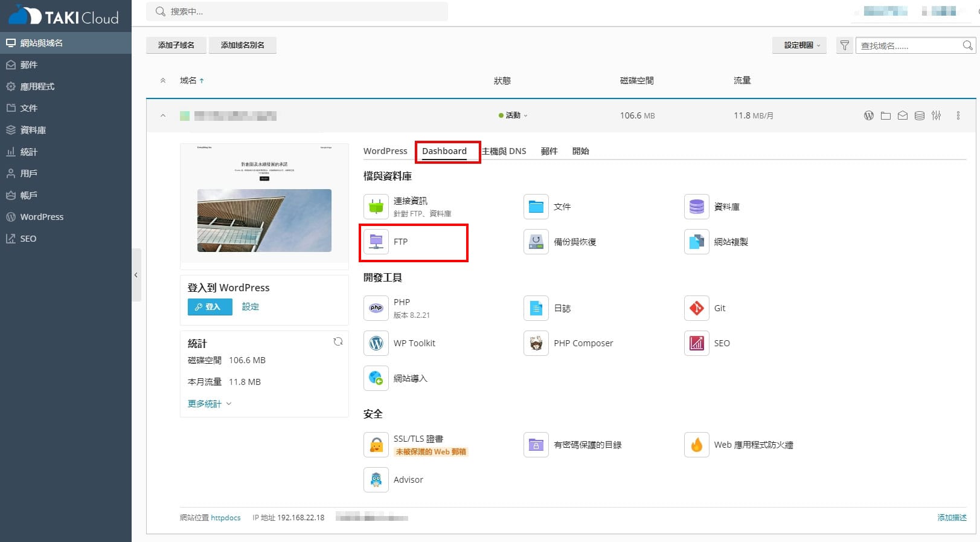The width and height of the screenshot is (980, 542).
Task: Switch to the 開始 tab
Action: 580,151
